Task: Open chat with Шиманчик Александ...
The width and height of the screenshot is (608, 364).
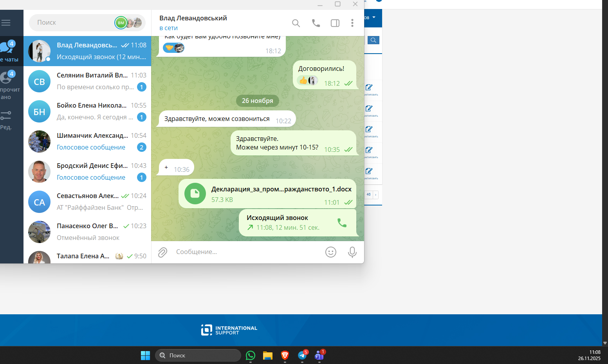Action: (87, 141)
